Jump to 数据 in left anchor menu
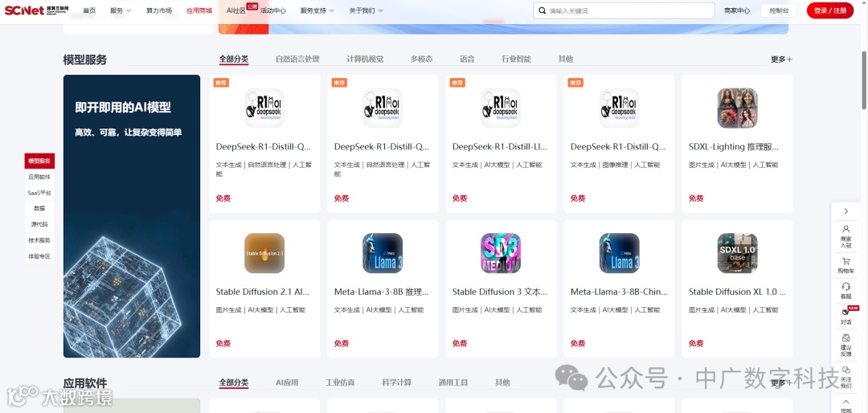Screen dimensions: 868x413 tap(39, 209)
